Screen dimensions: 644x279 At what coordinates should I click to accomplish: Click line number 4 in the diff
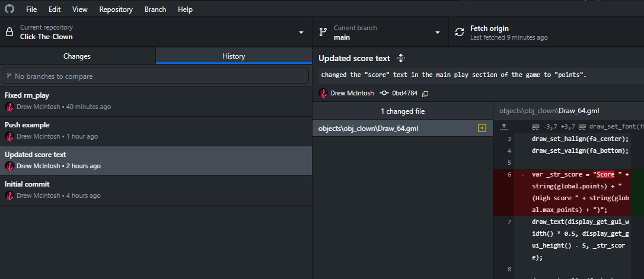click(x=509, y=150)
